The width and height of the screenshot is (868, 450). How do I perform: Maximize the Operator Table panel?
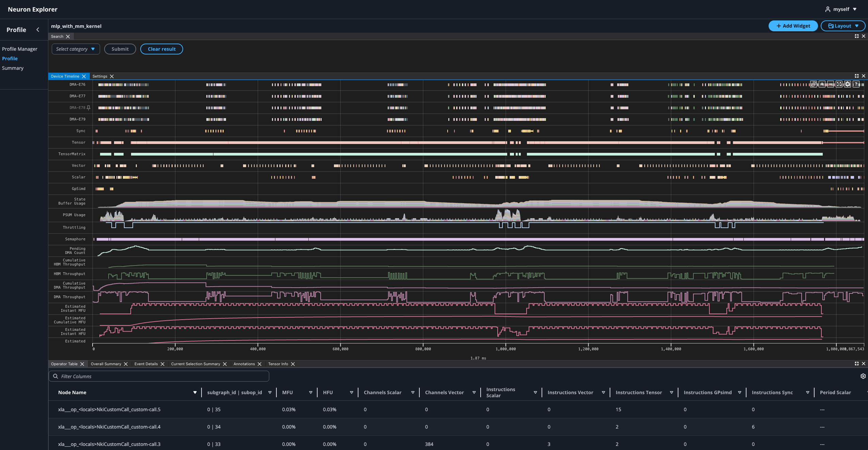pos(857,364)
